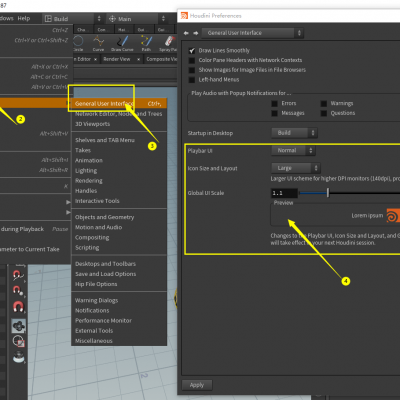Click the Global UI Scale value field

coord(284,193)
